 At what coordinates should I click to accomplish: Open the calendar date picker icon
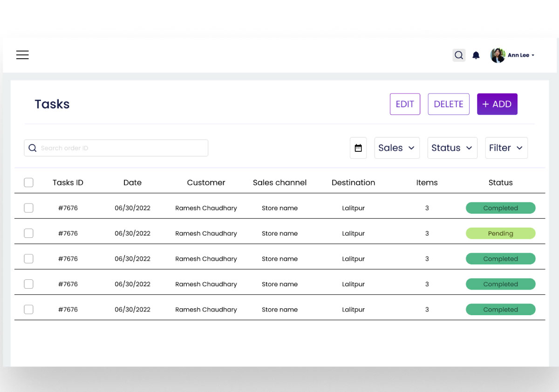358,148
